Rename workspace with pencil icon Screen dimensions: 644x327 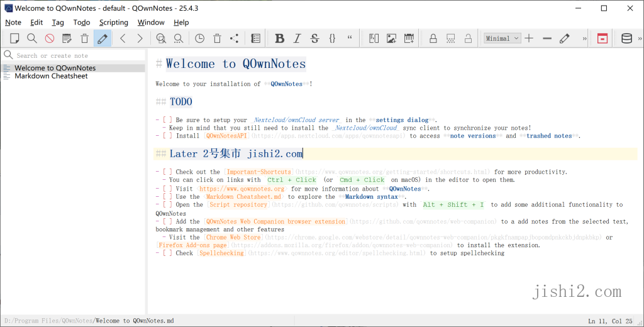tap(564, 38)
